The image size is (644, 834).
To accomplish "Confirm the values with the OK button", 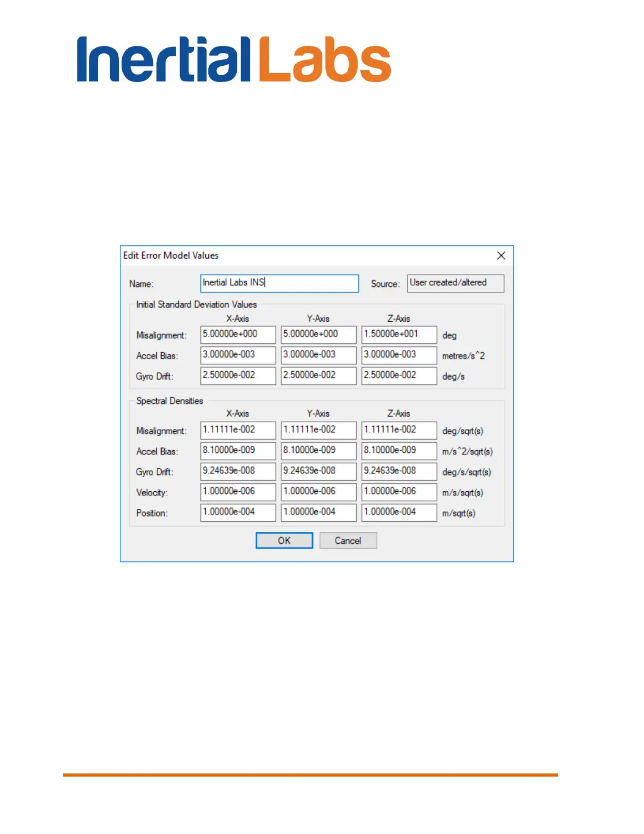I will pos(284,540).
